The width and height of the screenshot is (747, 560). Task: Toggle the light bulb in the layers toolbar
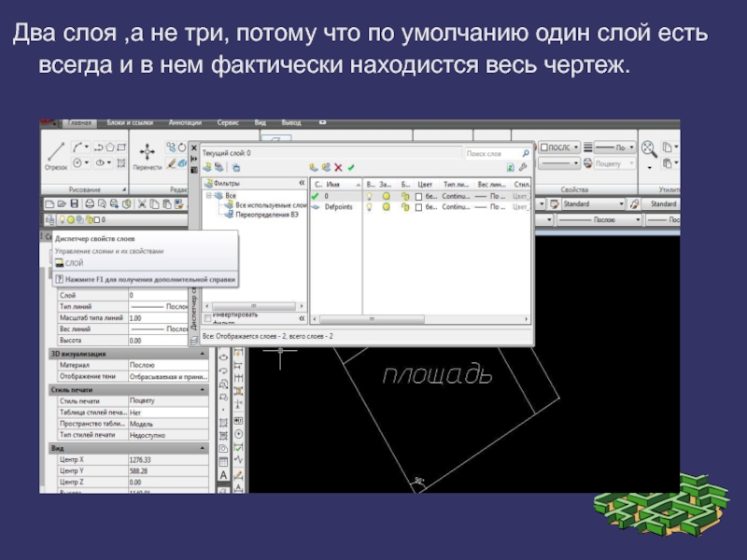(62, 219)
